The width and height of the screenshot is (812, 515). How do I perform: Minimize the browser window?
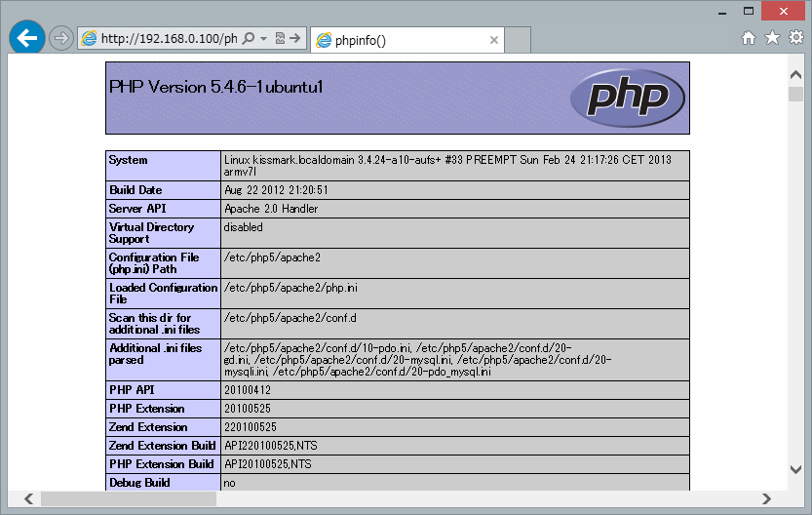tap(722, 12)
